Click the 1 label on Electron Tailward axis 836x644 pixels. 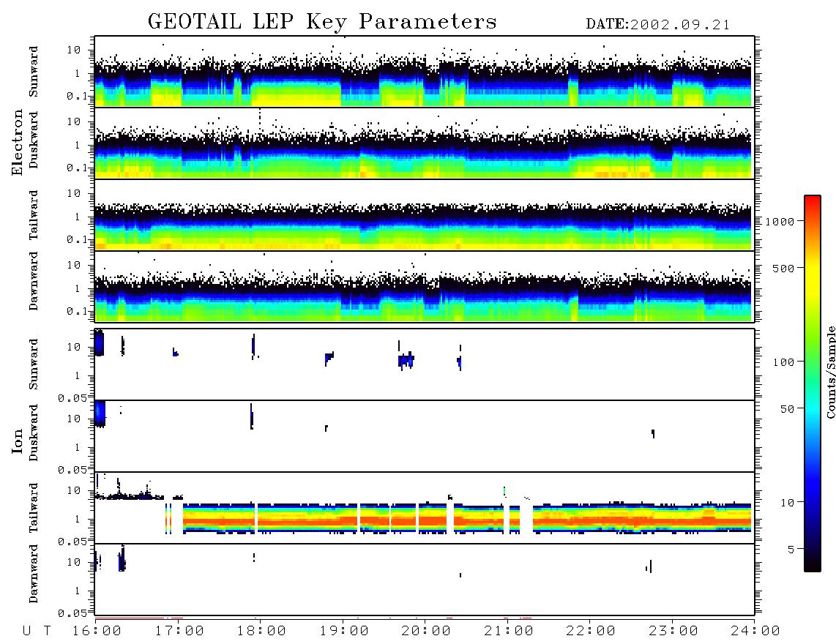[x=77, y=217]
